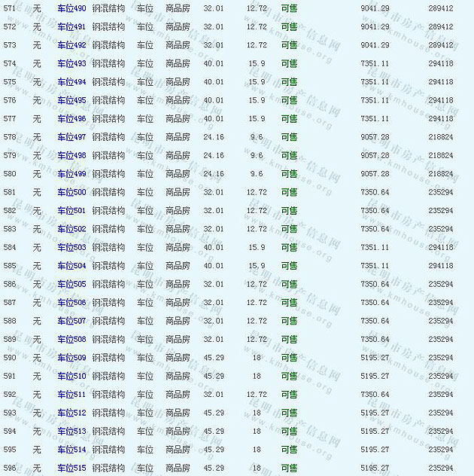
Task: Open the 车位507 details link
Action: click(71, 321)
